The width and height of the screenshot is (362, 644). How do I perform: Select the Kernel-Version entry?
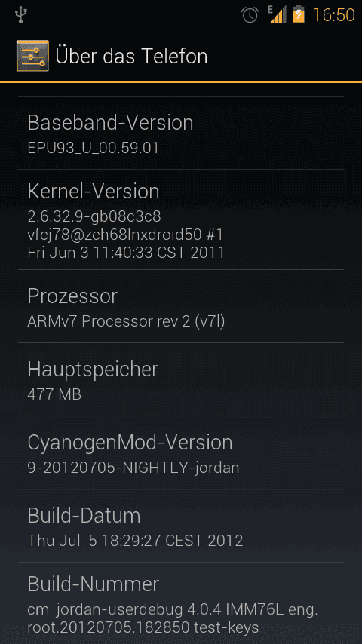pos(181,219)
